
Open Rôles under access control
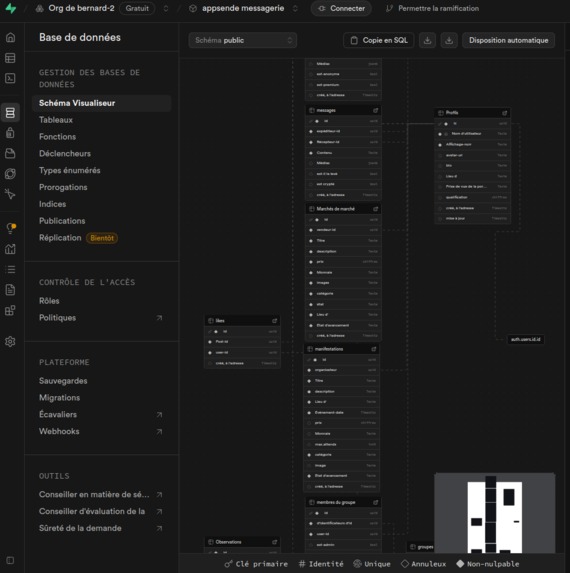[49, 301]
